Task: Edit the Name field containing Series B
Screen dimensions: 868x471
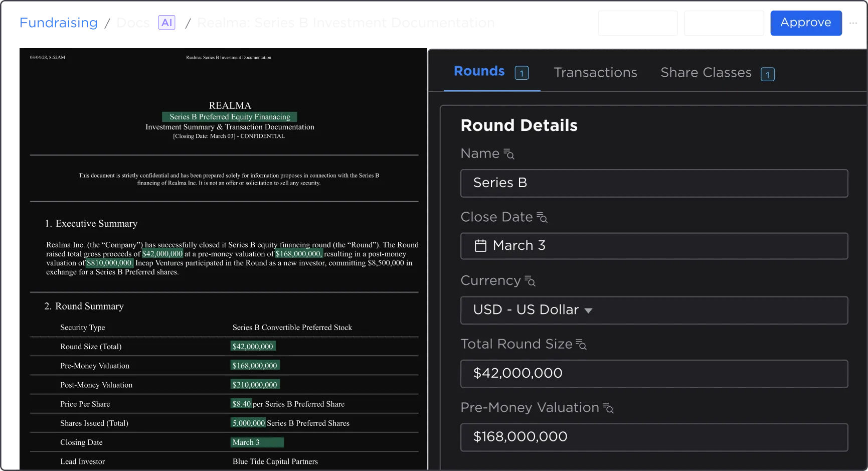Action: (x=654, y=183)
